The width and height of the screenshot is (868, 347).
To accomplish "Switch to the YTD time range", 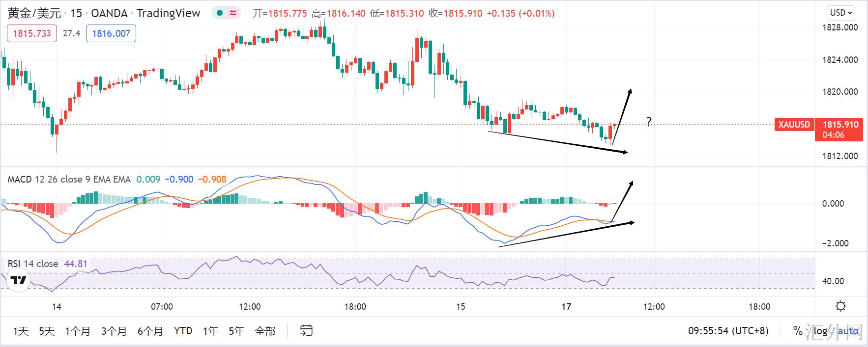I will pyautogui.click(x=183, y=331).
